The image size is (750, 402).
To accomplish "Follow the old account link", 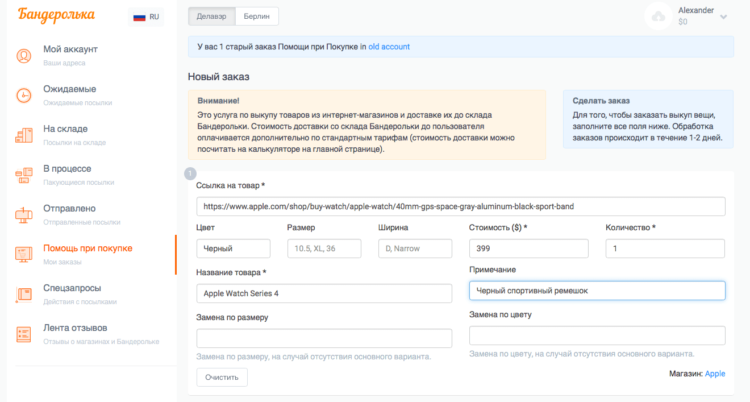I will (389, 46).
